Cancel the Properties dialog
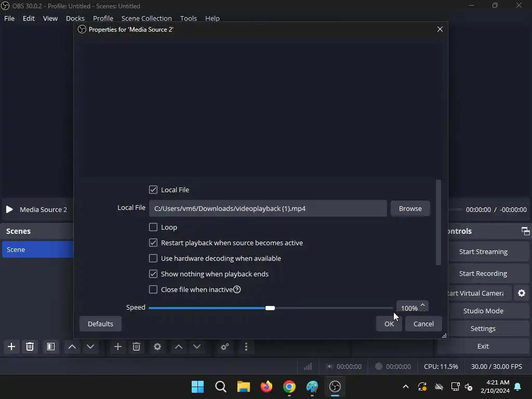 pos(423,324)
